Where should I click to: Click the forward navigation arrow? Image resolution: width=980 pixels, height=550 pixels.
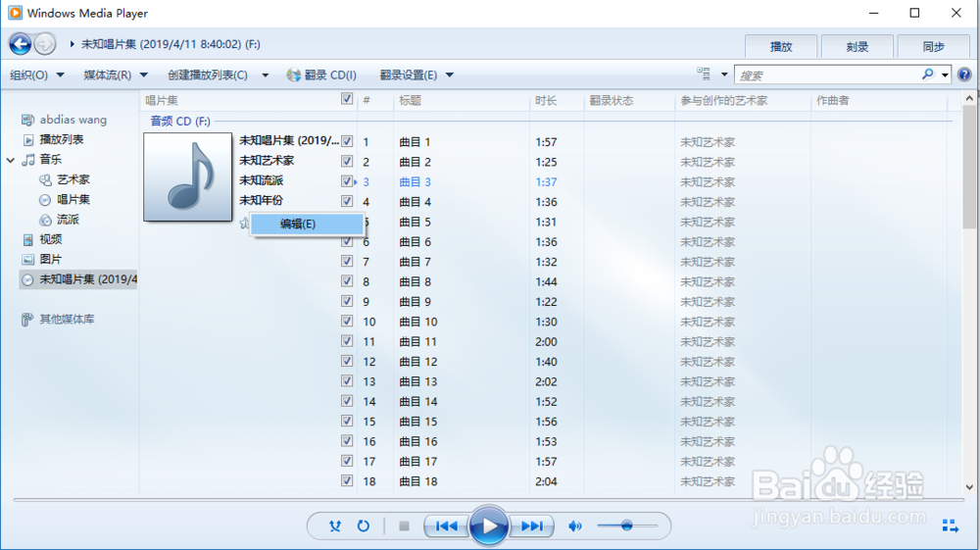45,44
